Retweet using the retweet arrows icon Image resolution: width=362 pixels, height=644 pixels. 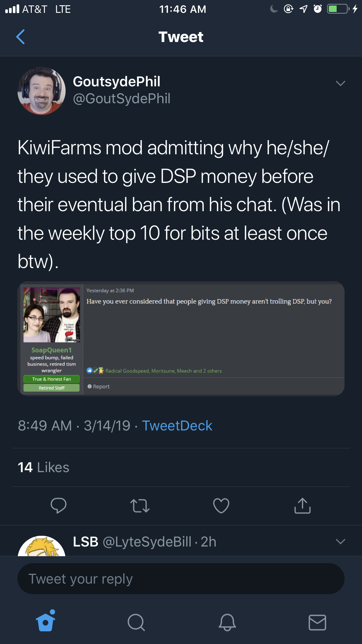(140, 506)
